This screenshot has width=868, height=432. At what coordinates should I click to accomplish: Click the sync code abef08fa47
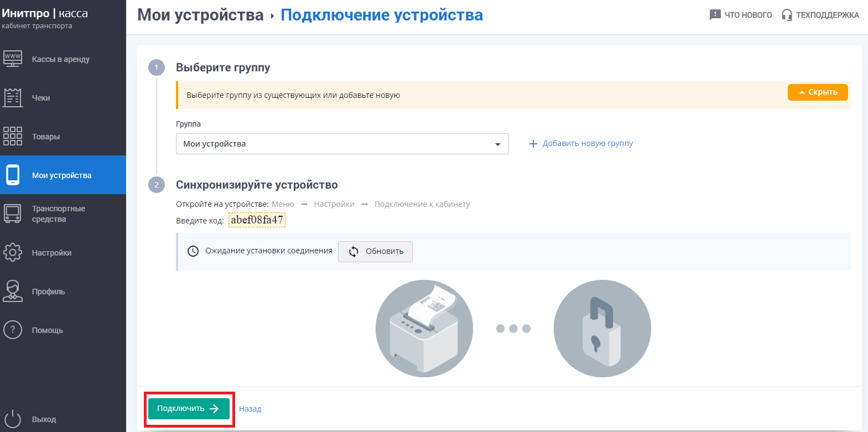pos(257,220)
